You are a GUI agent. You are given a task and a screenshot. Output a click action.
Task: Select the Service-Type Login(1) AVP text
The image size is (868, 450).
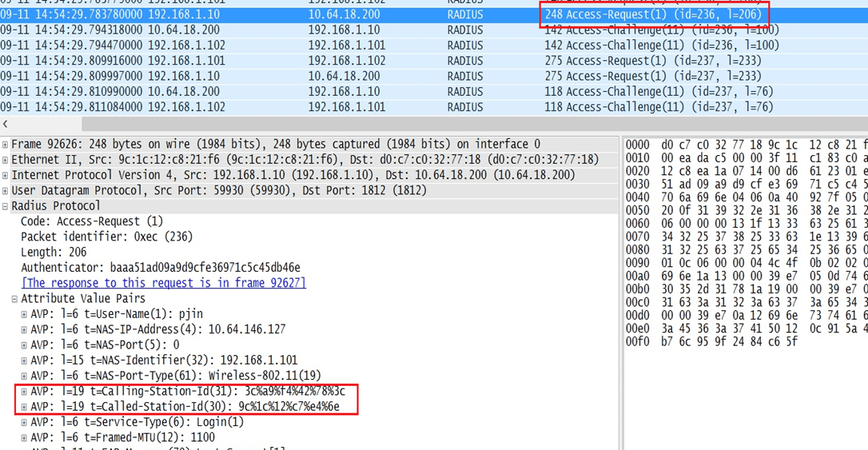137,422
